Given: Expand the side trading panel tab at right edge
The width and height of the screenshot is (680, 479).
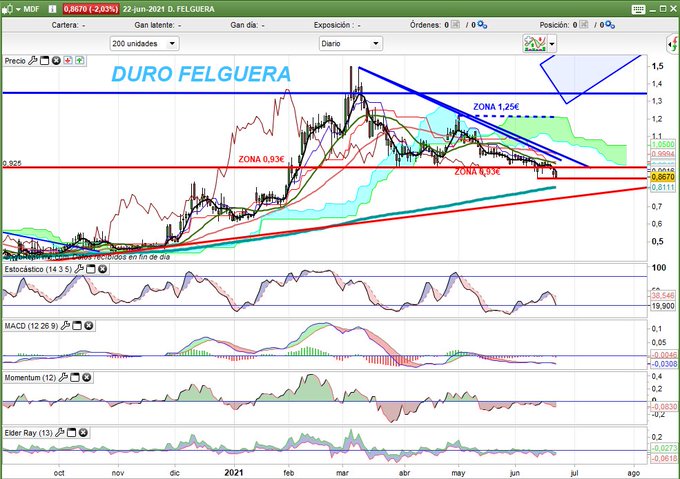Looking at the screenshot, I should 673,44.
